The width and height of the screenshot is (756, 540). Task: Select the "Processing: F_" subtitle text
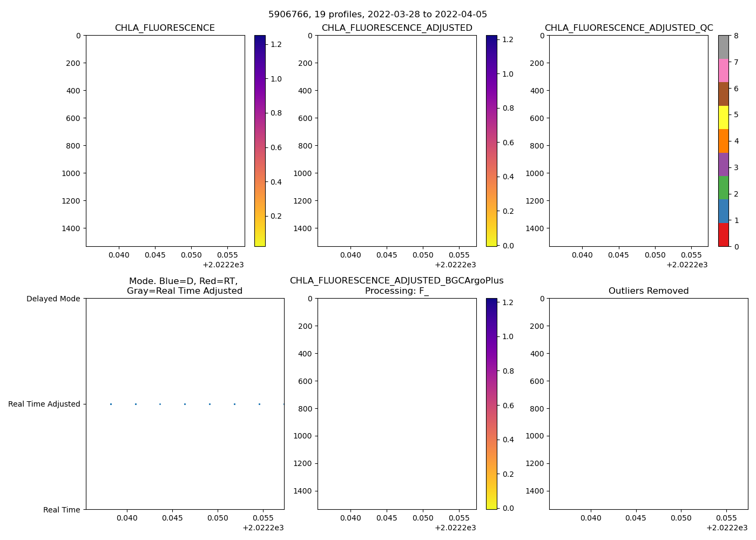[396, 291]
